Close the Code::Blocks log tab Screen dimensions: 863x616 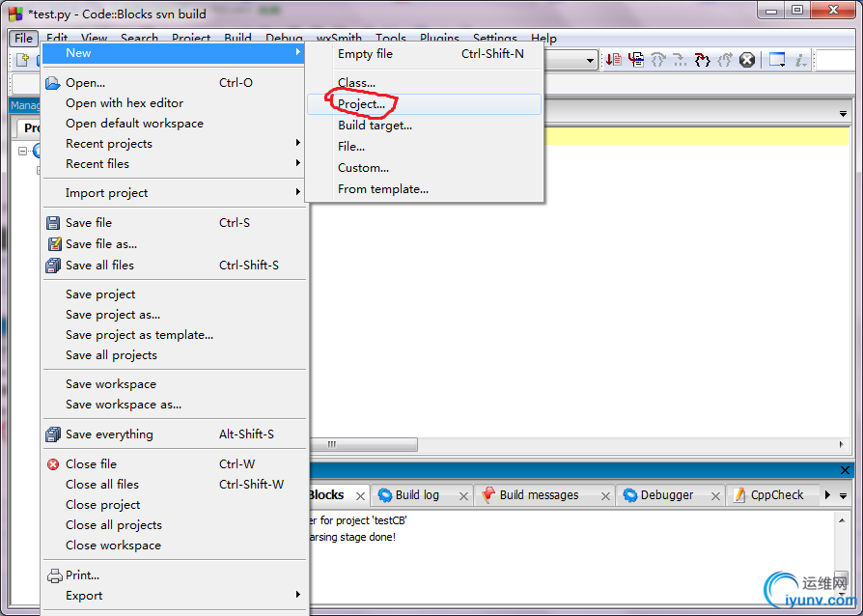pyautogui.click(x=360, y=496)
